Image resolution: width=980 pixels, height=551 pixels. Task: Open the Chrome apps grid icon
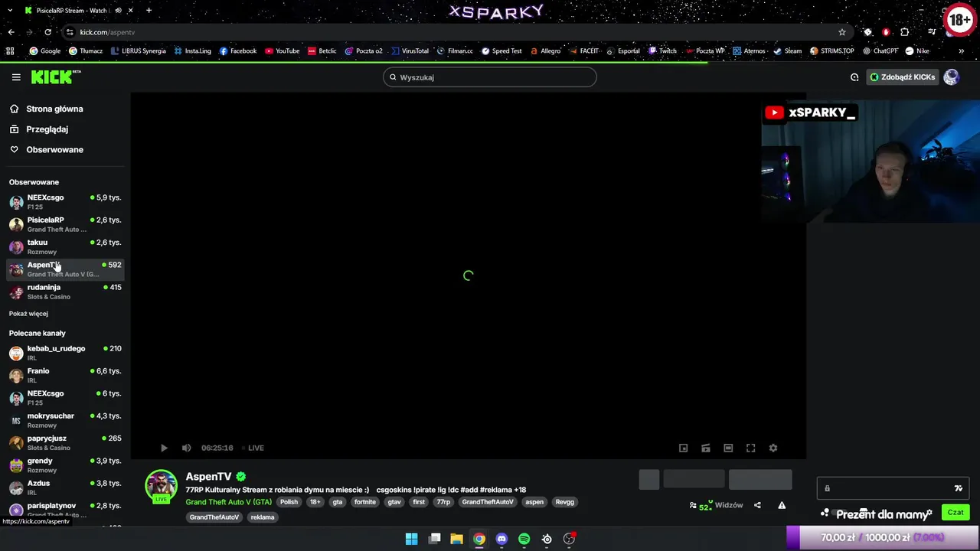[10, 51]
